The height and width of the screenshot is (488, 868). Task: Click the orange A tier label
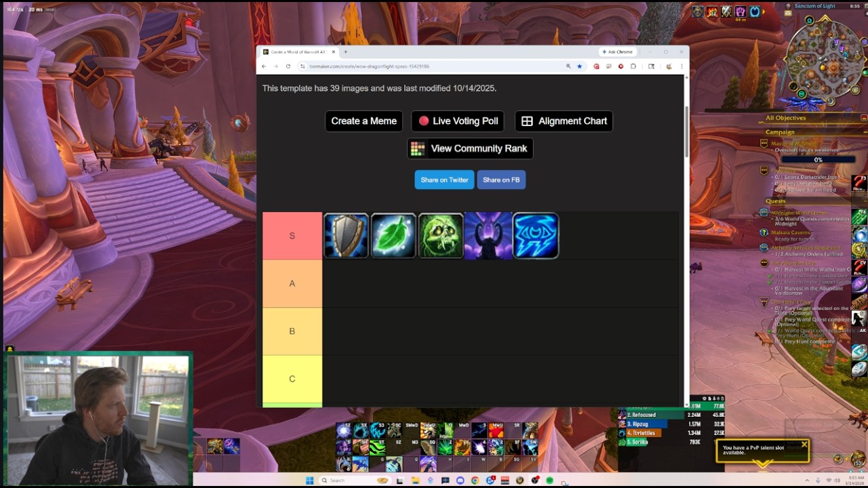292,283
